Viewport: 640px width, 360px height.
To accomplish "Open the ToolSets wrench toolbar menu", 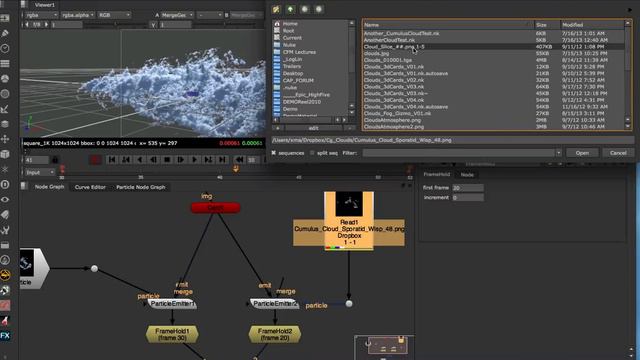I will coord(5,229).
